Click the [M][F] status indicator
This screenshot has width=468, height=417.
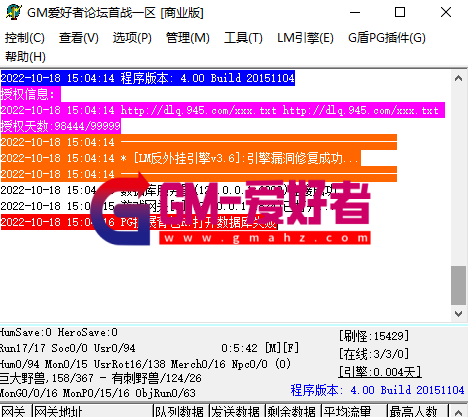[282, 348]
